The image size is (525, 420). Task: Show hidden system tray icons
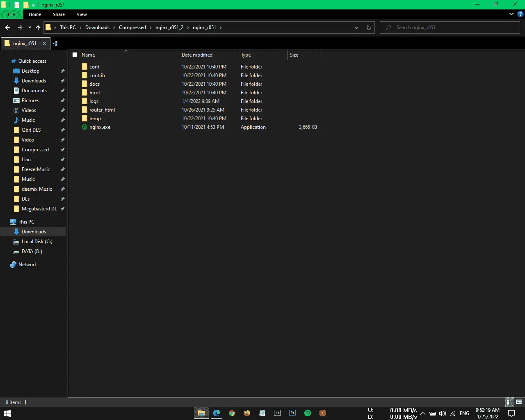[423, 413]
